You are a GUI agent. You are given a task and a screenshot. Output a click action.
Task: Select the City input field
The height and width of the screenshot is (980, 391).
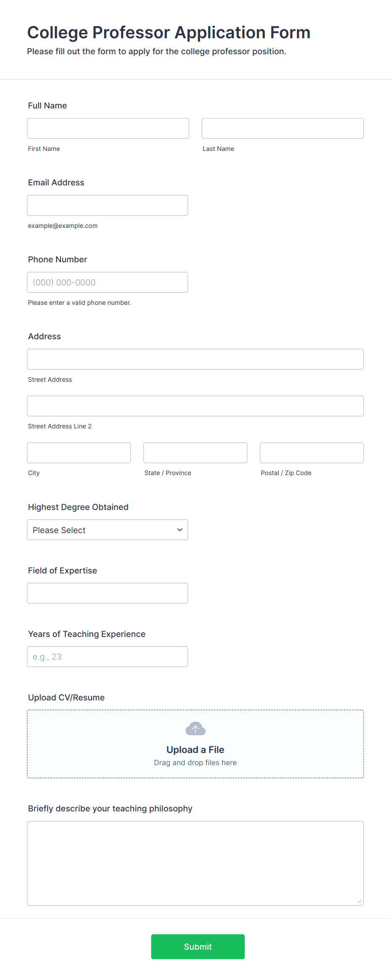point(79,452)
